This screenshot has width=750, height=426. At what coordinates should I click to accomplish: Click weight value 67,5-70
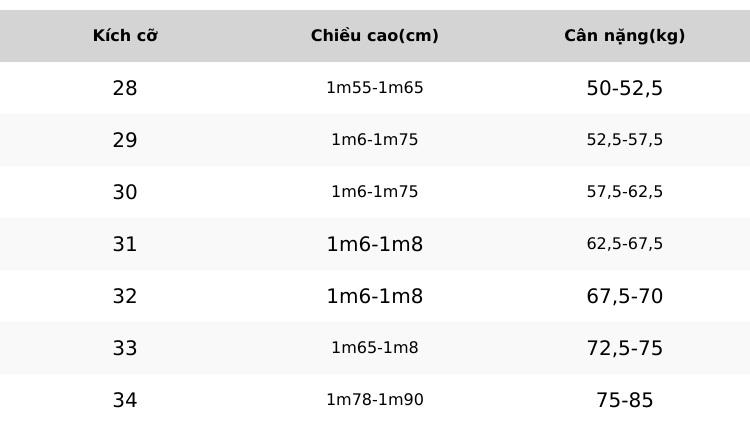click(625, 296)
